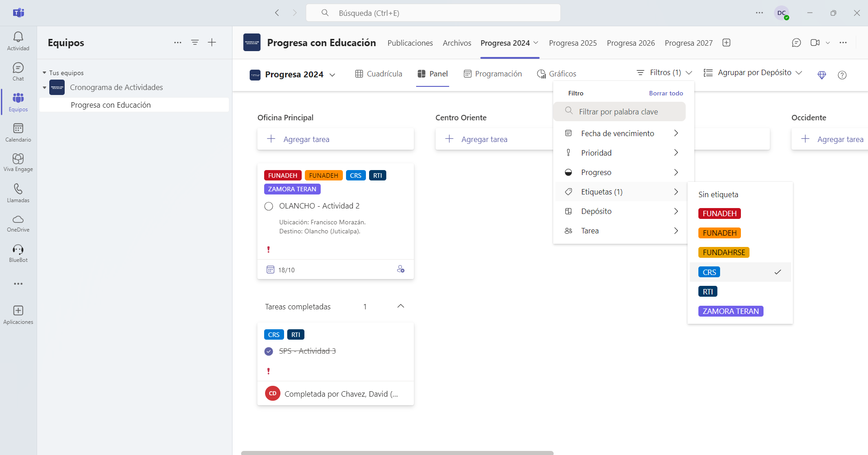Screen dimensions: 868x455
Task: Click Filtrar por palabra clave field
Action: tap(619, 112)
